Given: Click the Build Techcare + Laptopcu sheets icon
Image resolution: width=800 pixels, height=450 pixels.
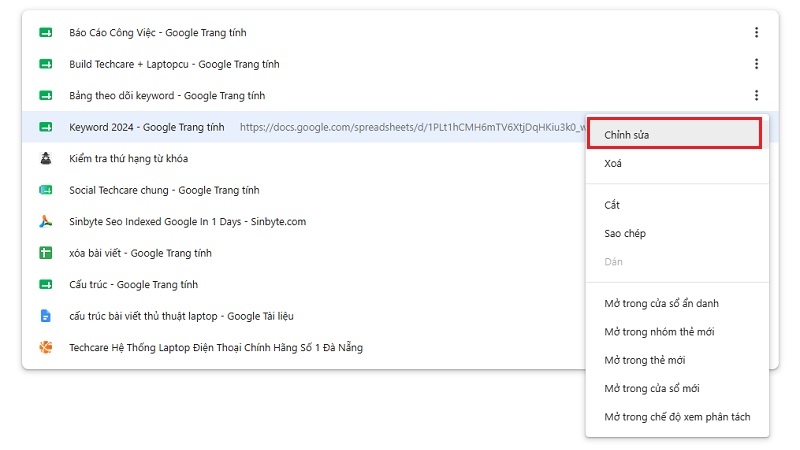Looking at the screenshot, I should pos(46,64).
